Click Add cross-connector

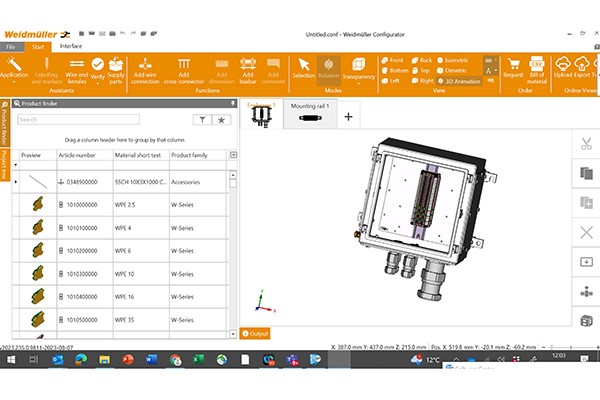184,71
